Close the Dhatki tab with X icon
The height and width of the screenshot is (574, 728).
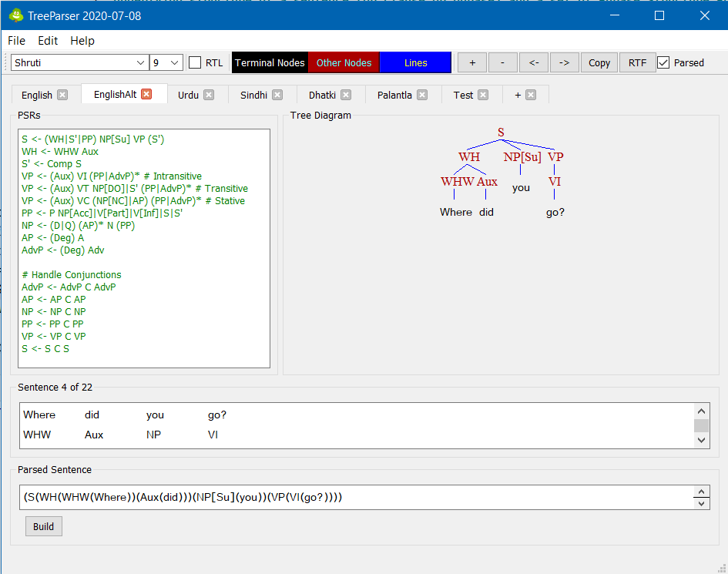346,96
